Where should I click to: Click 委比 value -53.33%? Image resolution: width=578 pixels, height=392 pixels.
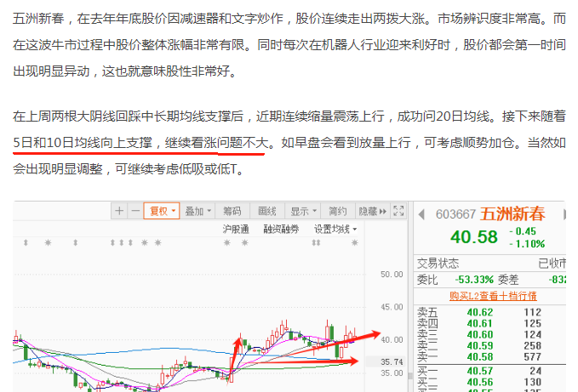click(474, 280)
